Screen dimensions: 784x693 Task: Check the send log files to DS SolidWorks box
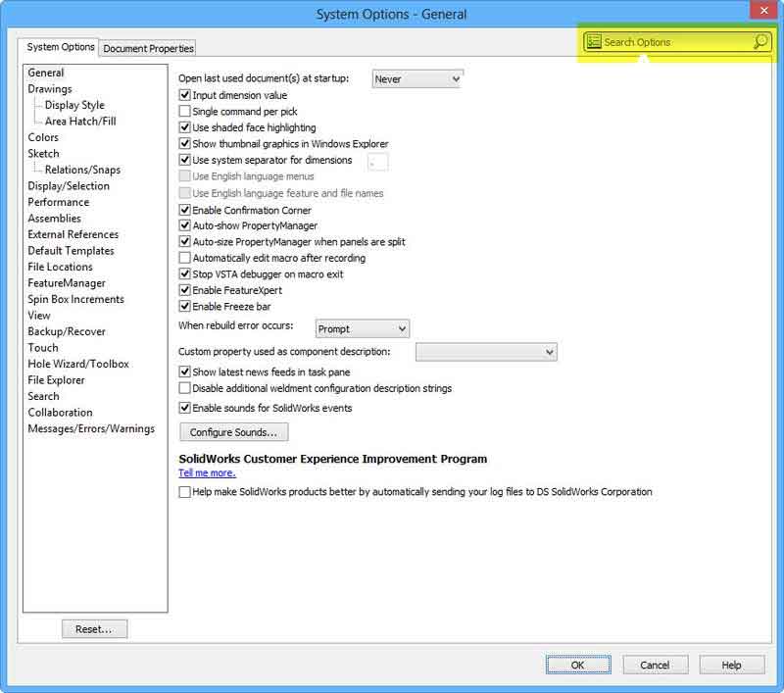pos(184,492)
